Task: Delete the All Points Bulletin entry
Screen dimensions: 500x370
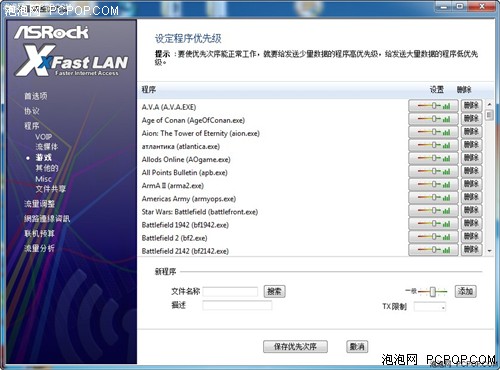Action: [x=471, y=171]
